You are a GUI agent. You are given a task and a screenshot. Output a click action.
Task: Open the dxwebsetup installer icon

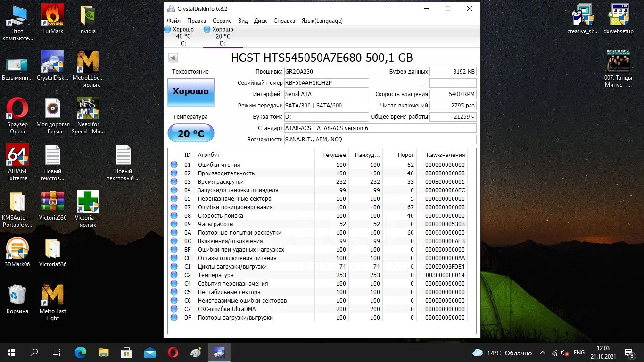(619, 19)
